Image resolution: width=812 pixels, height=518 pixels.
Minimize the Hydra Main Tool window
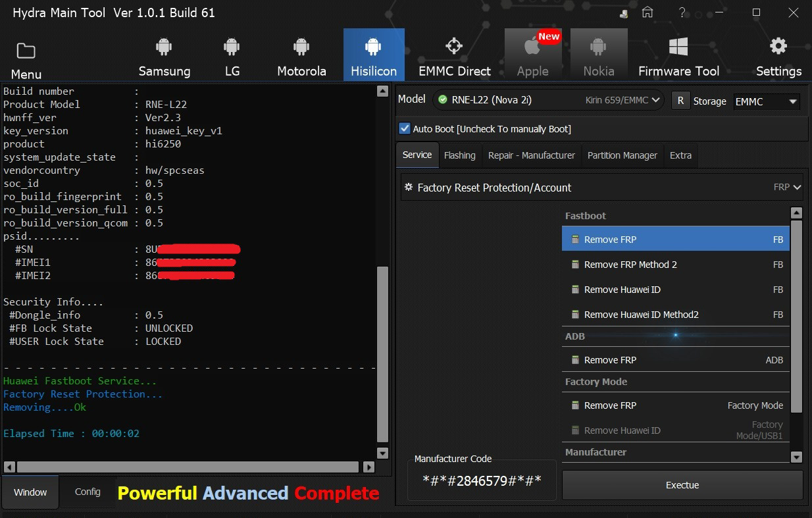point(720,13)
